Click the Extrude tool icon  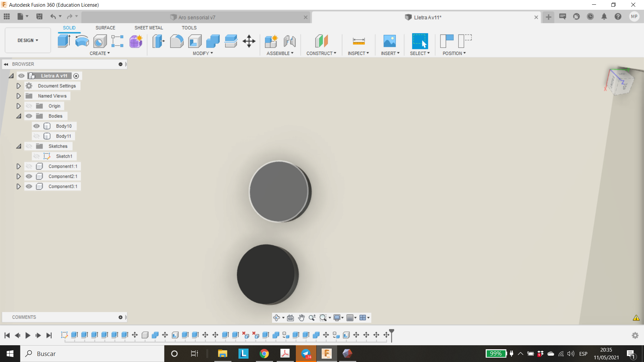(x=64, y=41)
